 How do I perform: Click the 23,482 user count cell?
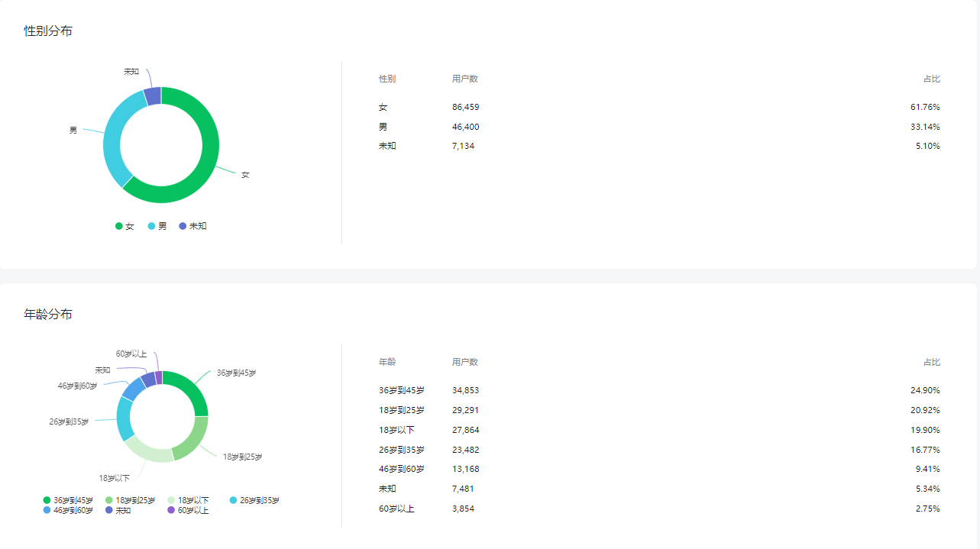466,451
